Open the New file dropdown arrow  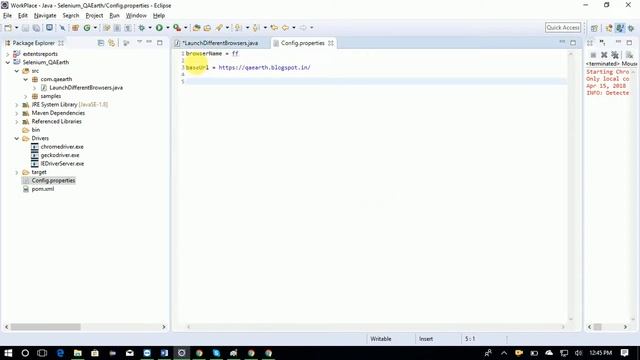(x=16, y=28)
